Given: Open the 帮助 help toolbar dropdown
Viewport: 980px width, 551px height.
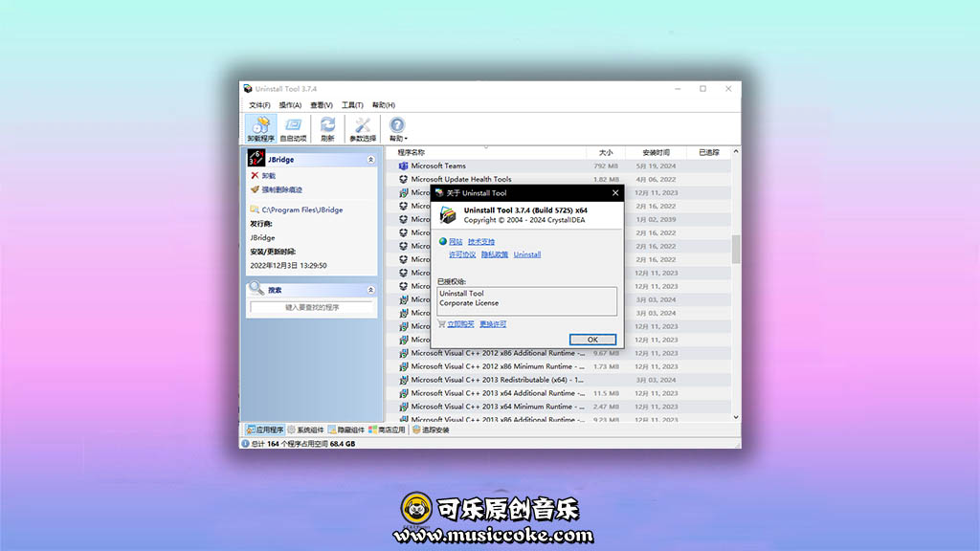Looking at the screenshot, I should tap(397, 129).
